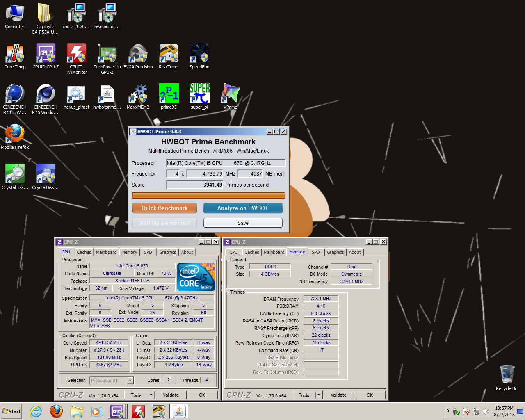Open the super_pi desktop shortcut
This screenshot has width=525, height=420.
pos(199,97)
